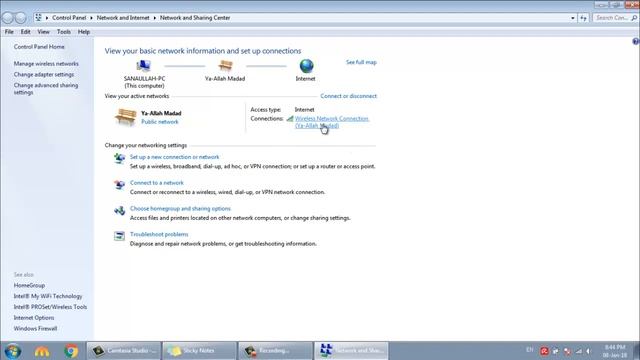The image size is (640, 360).
Task: Click the SANAULLAH-PC computer icon
Action: pos(143,66)
